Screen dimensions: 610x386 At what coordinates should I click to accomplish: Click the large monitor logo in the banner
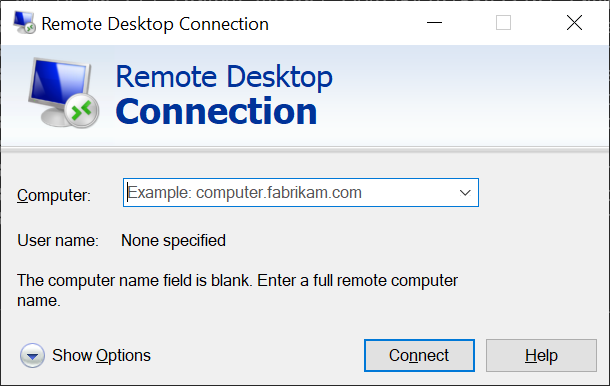tap(63, 93)
